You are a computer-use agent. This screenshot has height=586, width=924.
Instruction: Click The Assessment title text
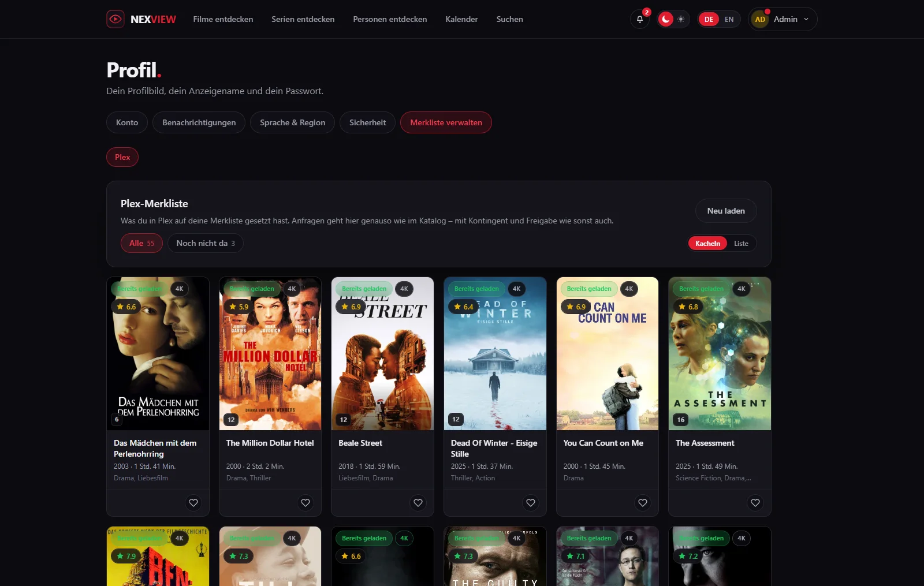point(705,443)
